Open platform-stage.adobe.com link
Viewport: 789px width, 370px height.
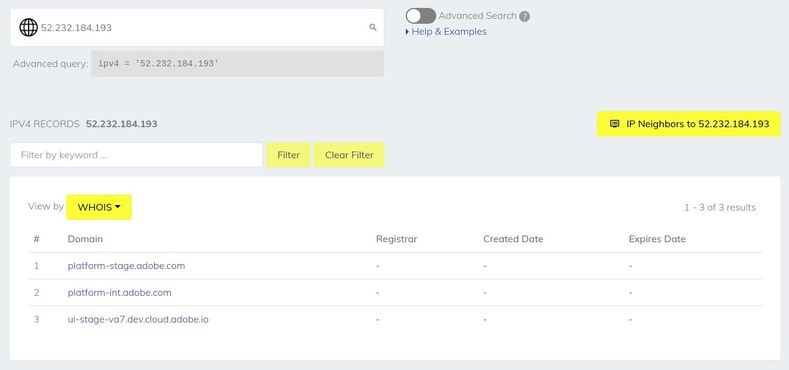[x=126, y=266]
